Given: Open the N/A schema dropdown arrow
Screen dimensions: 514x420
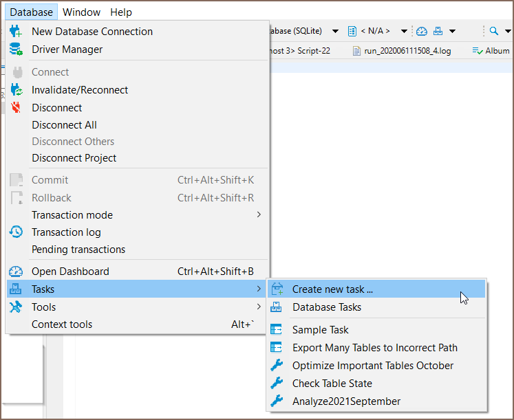Looking at the screenshot, I should [404, 31].
